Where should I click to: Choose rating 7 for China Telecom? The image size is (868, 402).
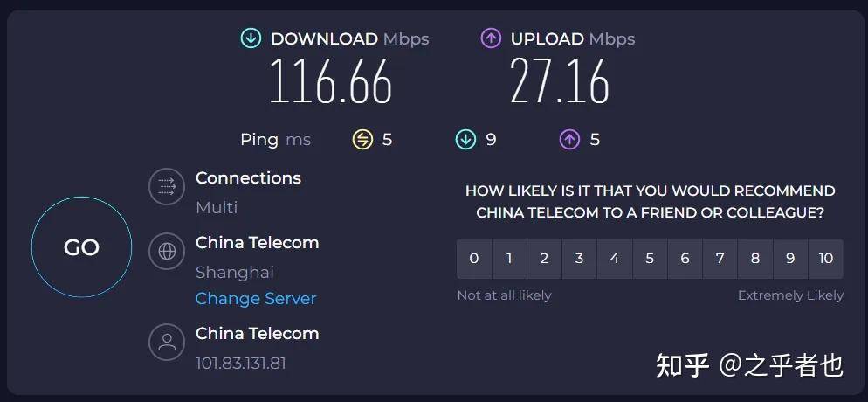click(720, 259)
